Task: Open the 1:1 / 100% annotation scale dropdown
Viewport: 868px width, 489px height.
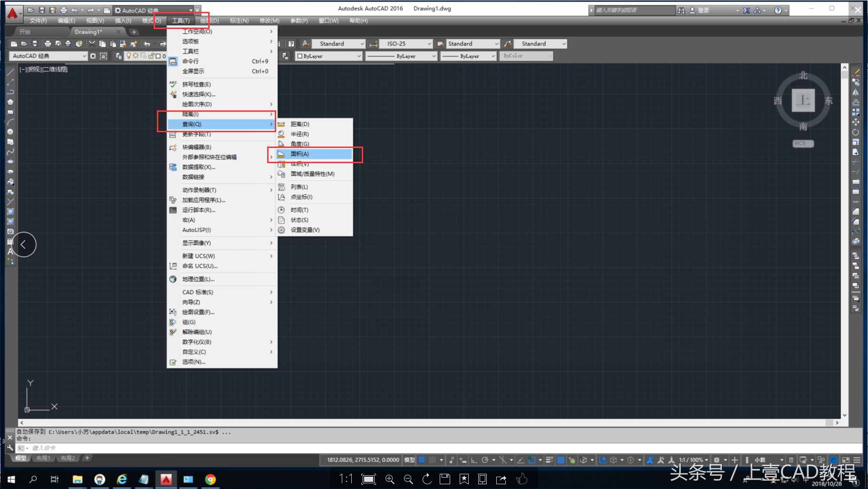Action: coord(693,460)
